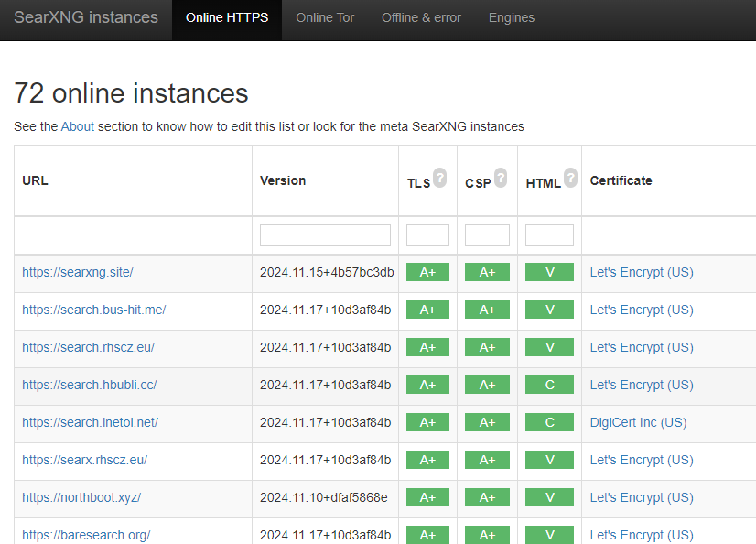Focus the Version filter input field
Viewport: 756px width, 544px height.
point(325,235)
